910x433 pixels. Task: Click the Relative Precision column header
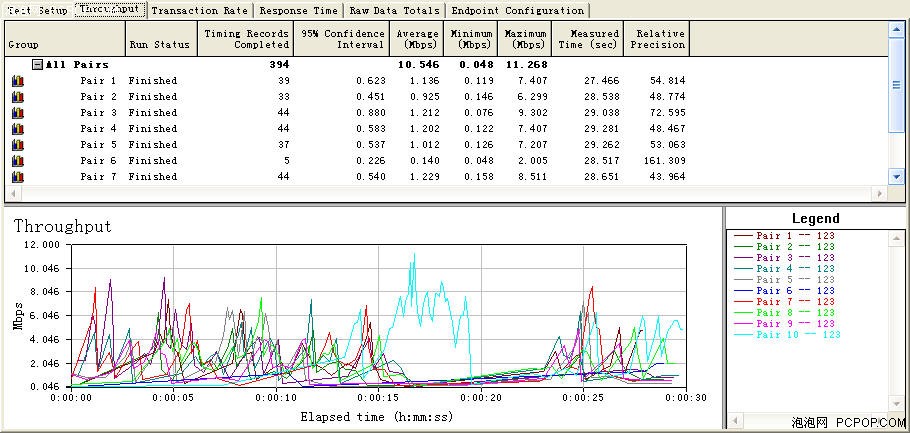tap(656, 39)
